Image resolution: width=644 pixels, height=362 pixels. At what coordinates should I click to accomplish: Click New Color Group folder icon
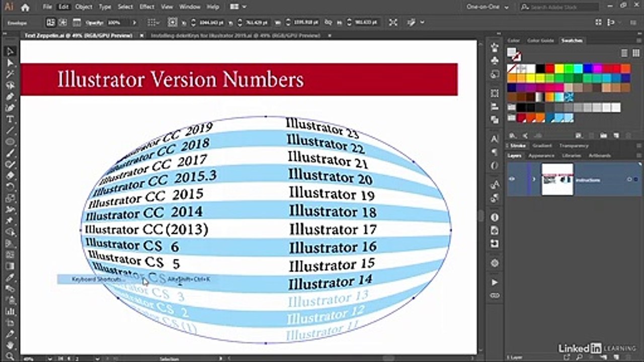604,135
